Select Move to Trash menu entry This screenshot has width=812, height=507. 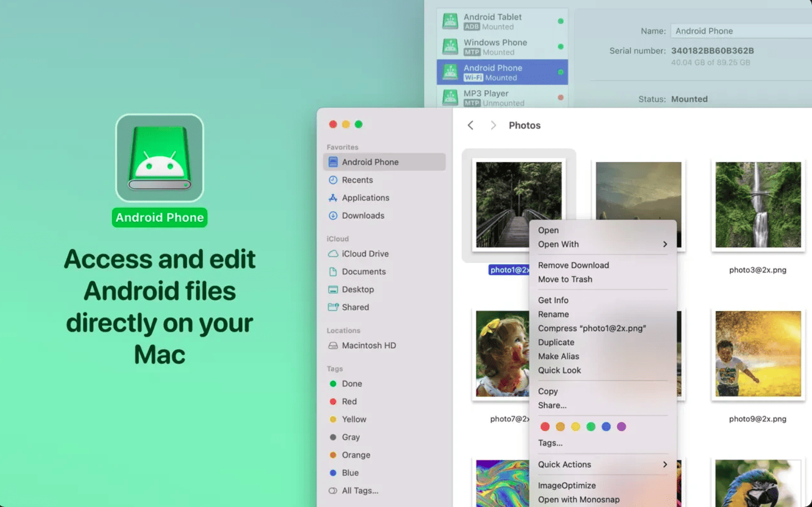click(565, 279)
